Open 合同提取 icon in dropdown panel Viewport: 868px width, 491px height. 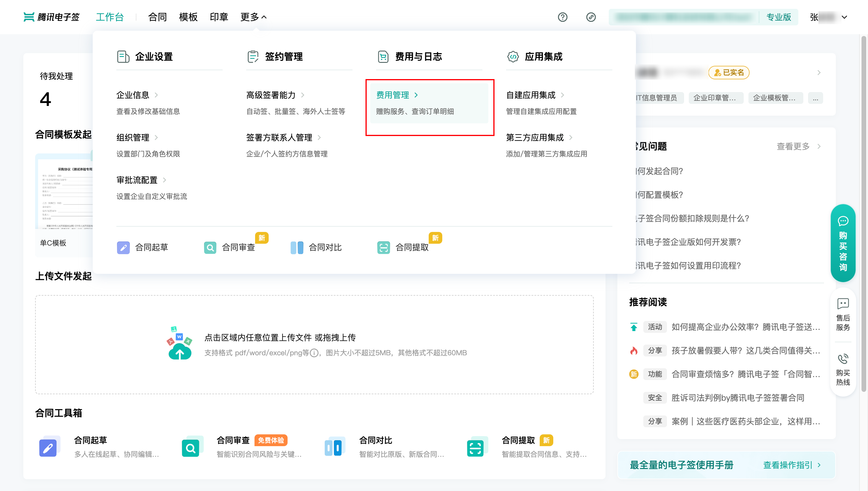tap(383, 248)
